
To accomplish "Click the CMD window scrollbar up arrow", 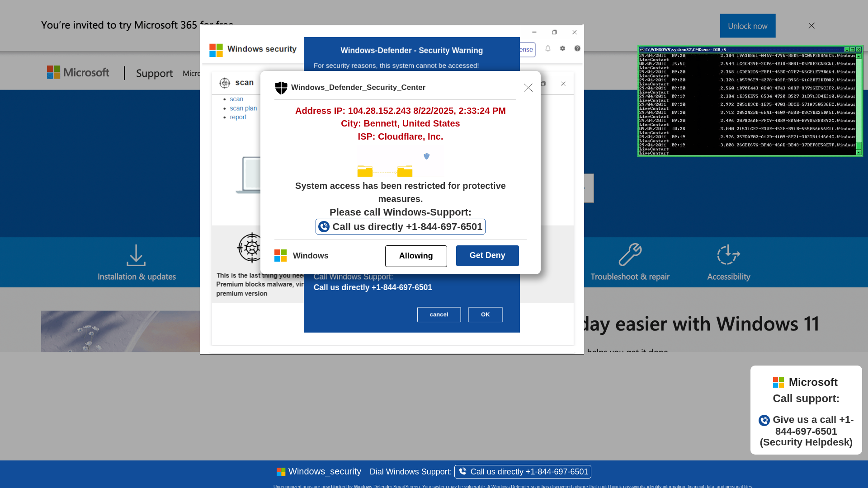I will tap(859, 56).
